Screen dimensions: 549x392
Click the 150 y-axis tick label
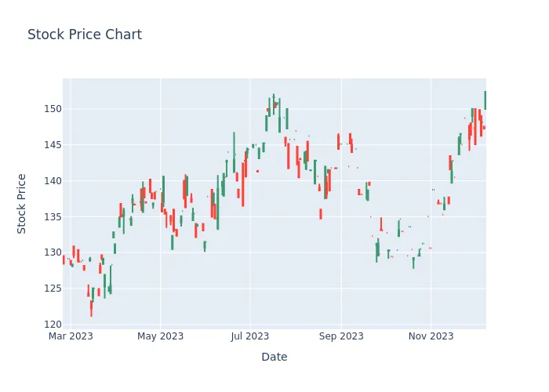pyautogui.click(x=53, y=109)
